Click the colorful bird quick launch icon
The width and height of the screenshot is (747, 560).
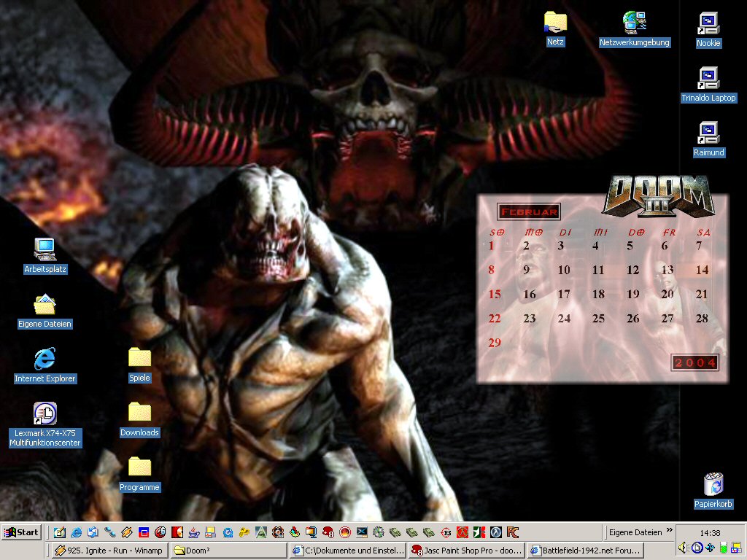click(x=295, y=532)
